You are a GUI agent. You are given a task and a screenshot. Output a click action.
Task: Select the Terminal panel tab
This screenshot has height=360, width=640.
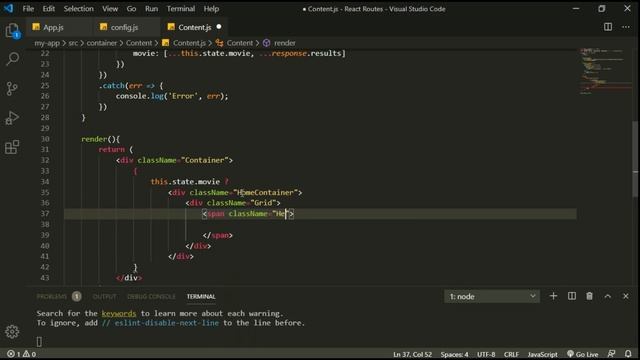coord(201,296)
